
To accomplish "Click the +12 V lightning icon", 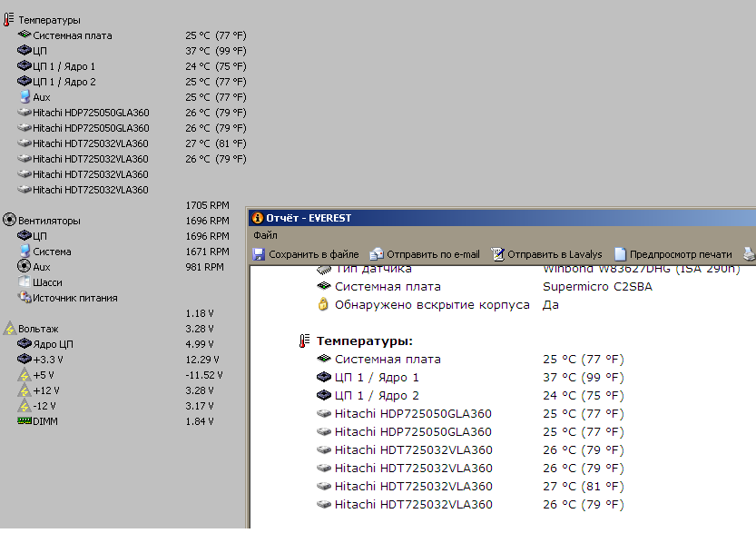I will click(25, 390).
